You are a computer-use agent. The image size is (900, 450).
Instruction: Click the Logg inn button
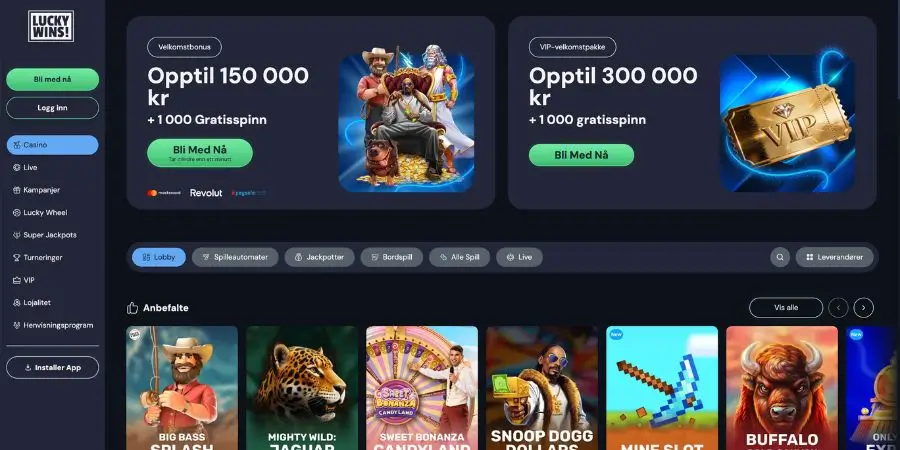coord(52,108)
